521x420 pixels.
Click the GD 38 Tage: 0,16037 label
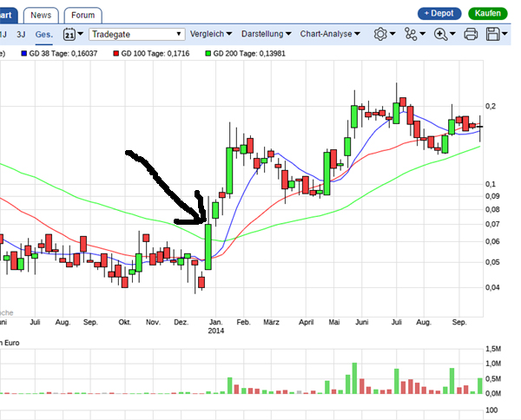click(x=63, y=54)
